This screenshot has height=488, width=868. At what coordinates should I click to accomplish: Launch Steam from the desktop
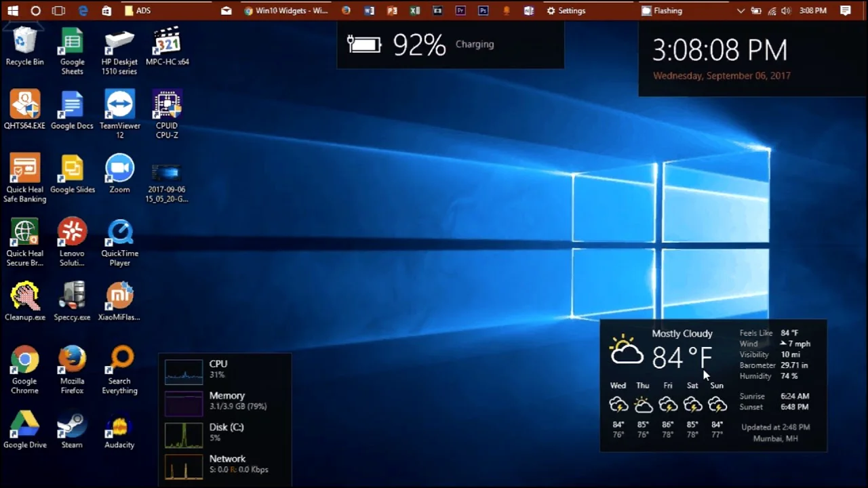[x=72, y=426]
